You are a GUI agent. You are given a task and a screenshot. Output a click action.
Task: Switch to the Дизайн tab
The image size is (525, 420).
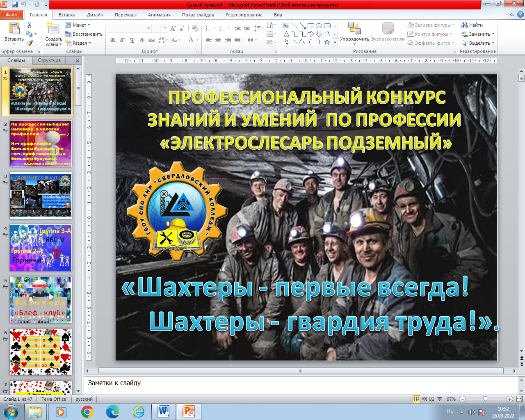(95, 15)
